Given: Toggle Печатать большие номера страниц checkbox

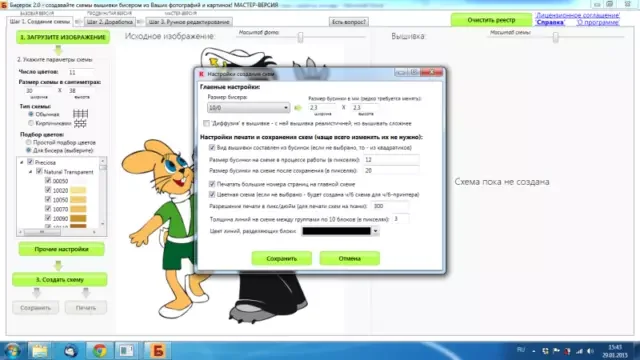Looking at the screenshot, I should pos(212,184).
